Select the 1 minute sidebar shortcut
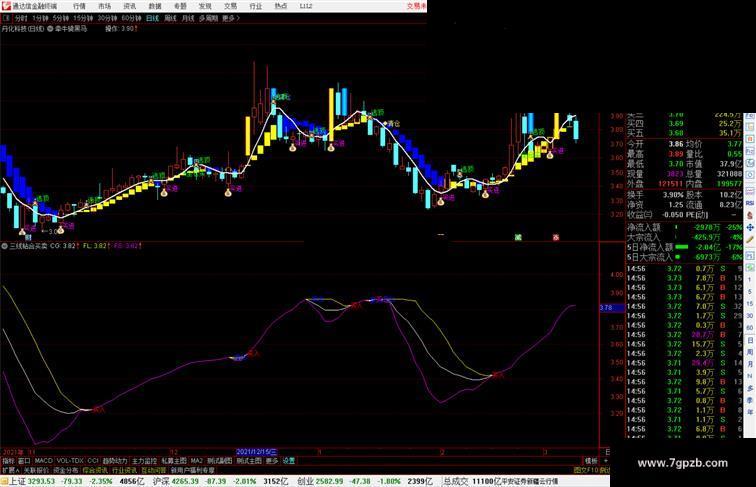Screen dimensions: 756x487 tap(750, 279)
